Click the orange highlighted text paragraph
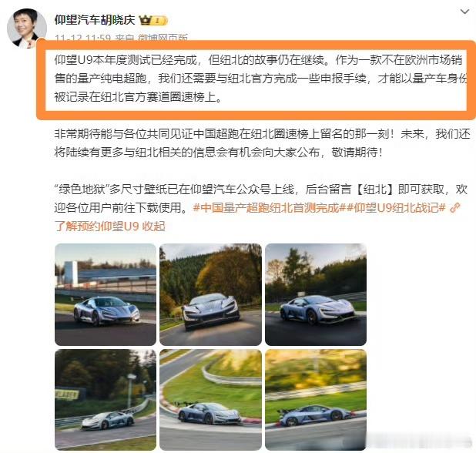This screenshot has width=476, height=453. coord(260,79)
